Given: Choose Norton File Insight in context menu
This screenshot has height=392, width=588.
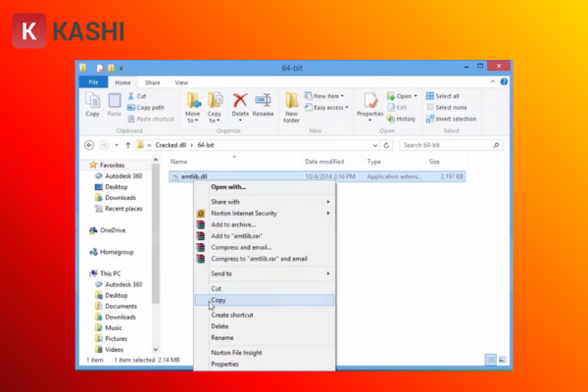Looking at the screenshot, I should [x=265, y=353].
